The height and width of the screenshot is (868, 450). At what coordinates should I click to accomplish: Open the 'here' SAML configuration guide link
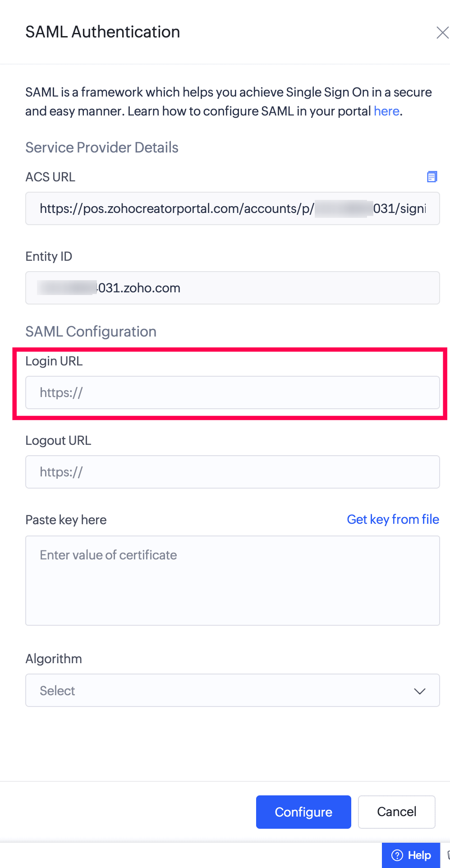tap(386, 111)
